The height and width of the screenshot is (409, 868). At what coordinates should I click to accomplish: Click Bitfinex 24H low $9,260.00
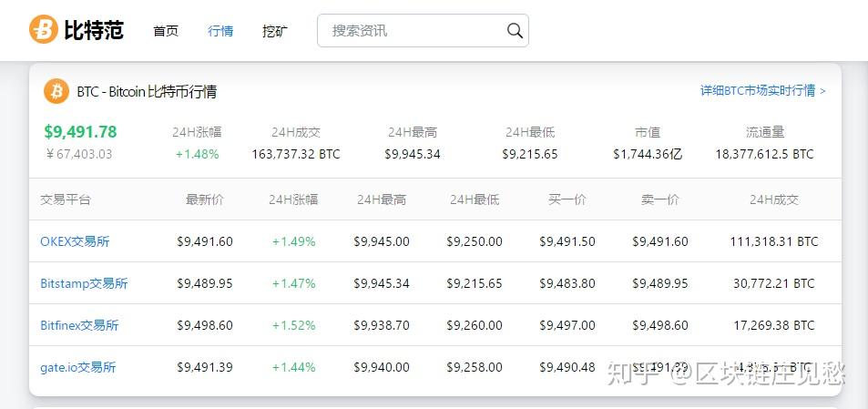coord(475,326)
